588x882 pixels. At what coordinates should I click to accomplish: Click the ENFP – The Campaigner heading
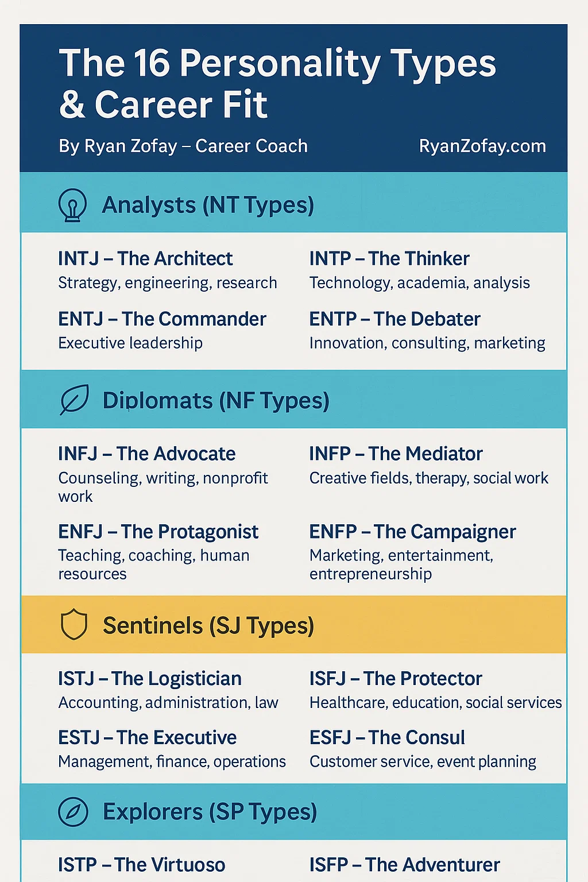click(412, 532)
